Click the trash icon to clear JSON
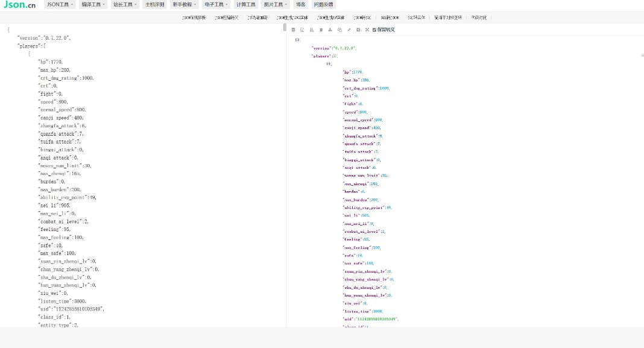 [321, 30]
